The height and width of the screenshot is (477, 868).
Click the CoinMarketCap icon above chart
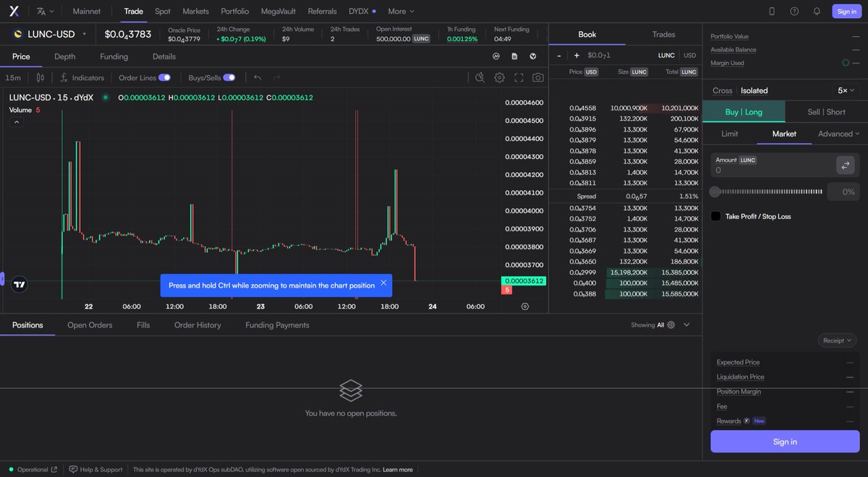[x=496, y=56]
